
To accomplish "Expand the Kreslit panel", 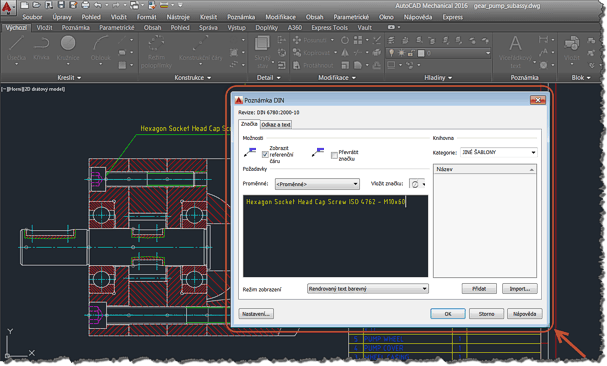I will tap(69, 77).
